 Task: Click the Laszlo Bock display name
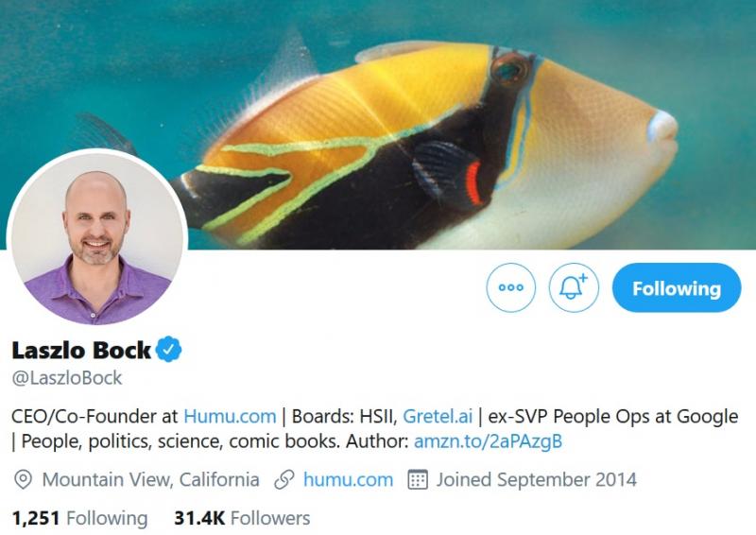tap(81, 351)
